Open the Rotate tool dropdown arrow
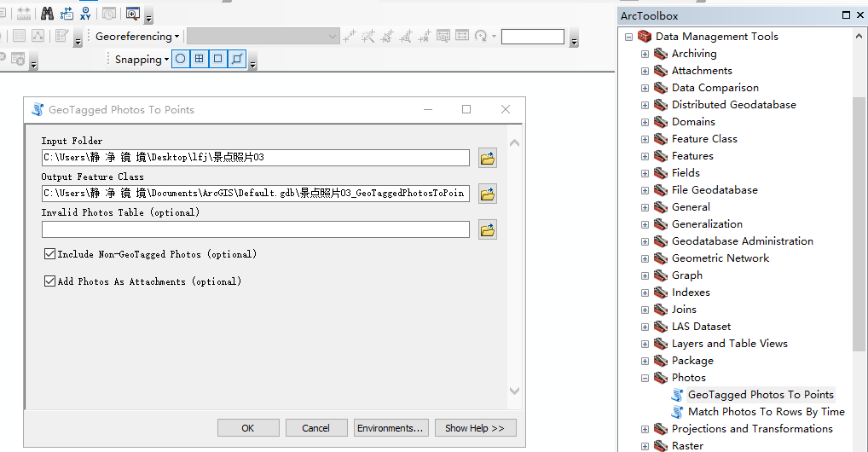Viewport: 868px width, 452px height. pyautogui.click(x=494, y=37)
